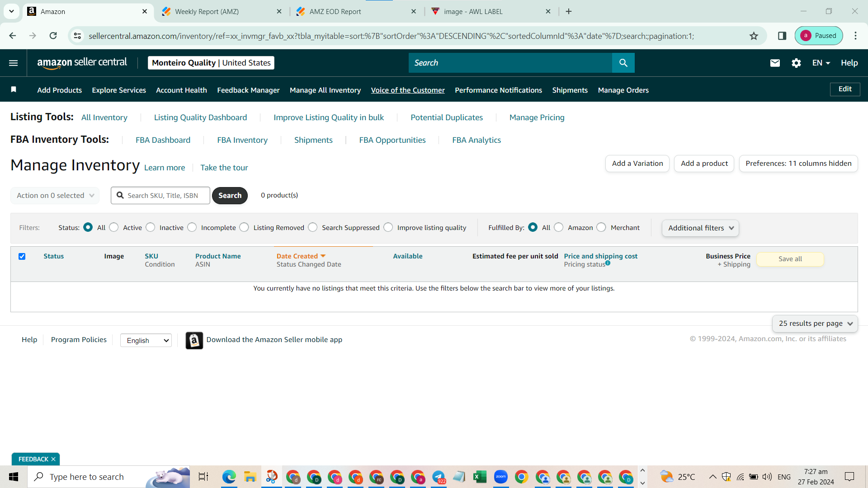Image resolution: width=868 pixels, height=488 pixels.
Task: Show hidden system tray icons chevron
Action: click(x=712, y=477)
